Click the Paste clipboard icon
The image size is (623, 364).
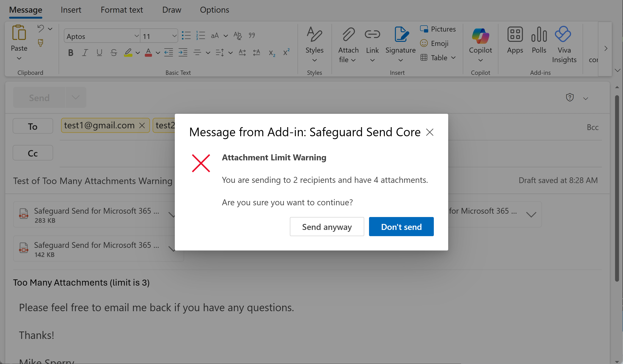click(19, 32)
